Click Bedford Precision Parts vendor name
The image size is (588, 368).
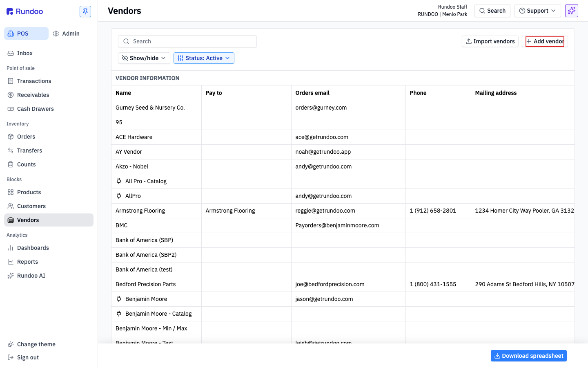pyautogui.click(x=145, y=284)
